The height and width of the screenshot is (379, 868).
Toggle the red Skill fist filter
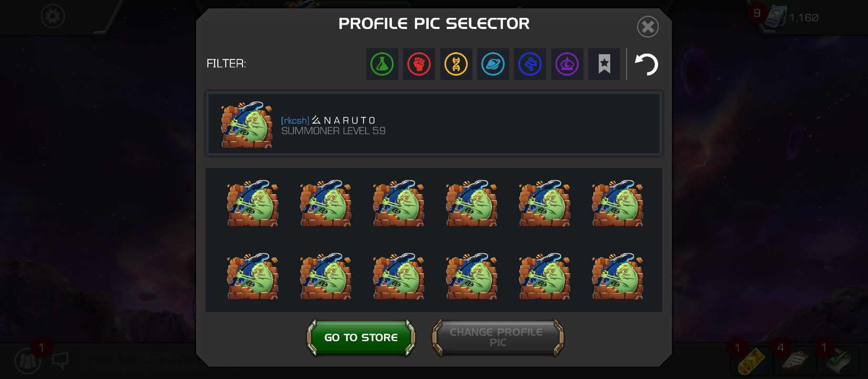pos(419,64)
